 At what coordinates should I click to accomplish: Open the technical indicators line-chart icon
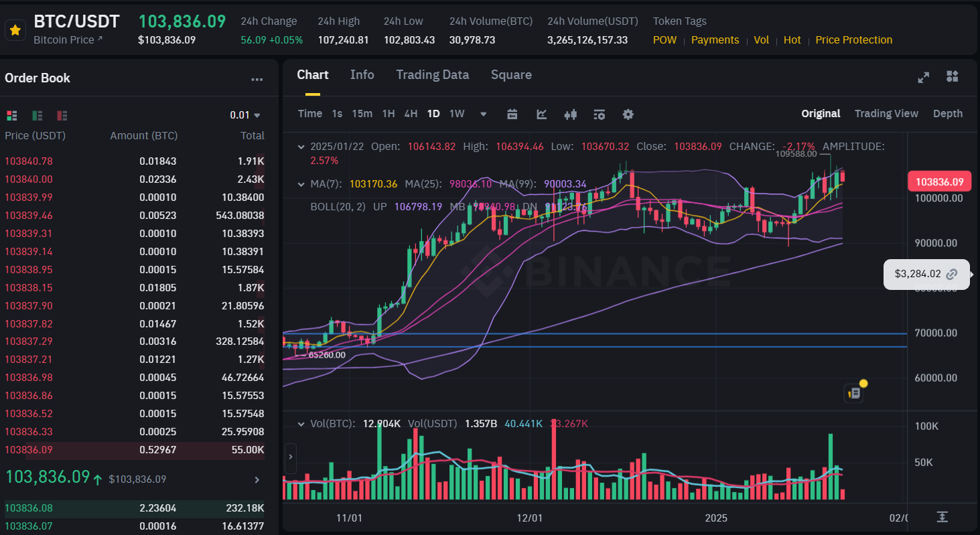(542, 114)
